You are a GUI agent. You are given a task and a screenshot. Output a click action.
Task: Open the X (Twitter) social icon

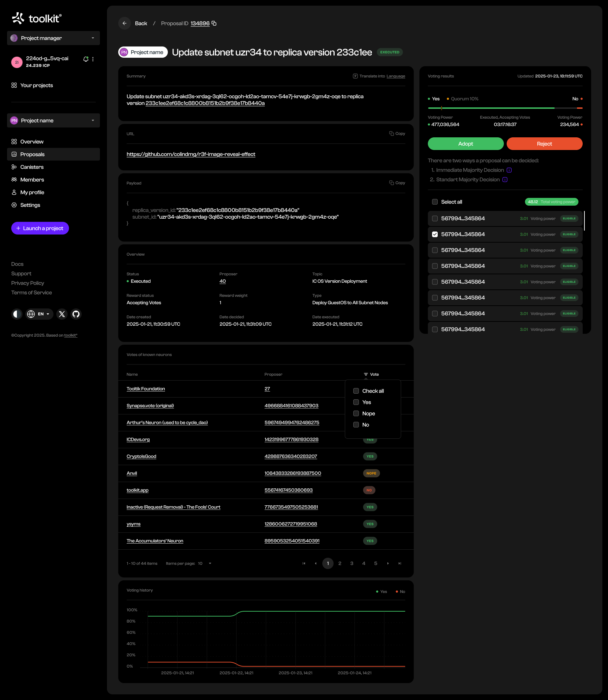tap(62, 314)
